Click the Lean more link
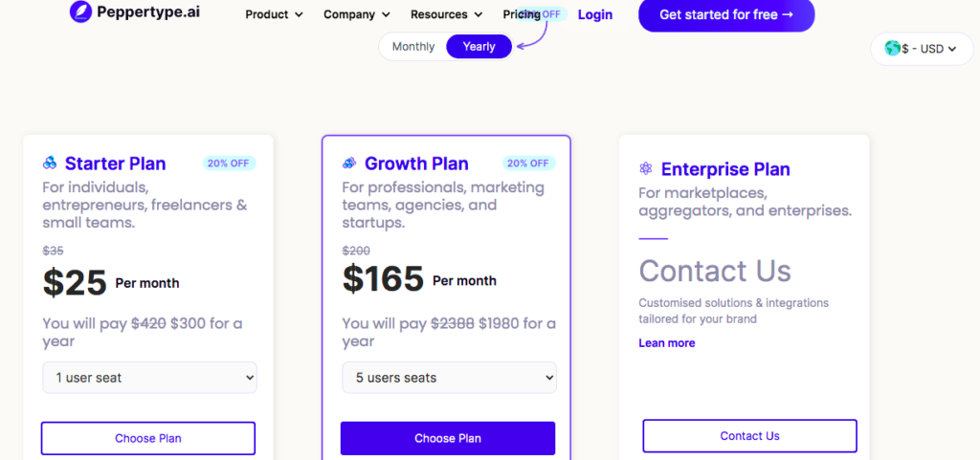Viewport: 980px width, 460px height. pyautogui.click(x=667, y=343)
